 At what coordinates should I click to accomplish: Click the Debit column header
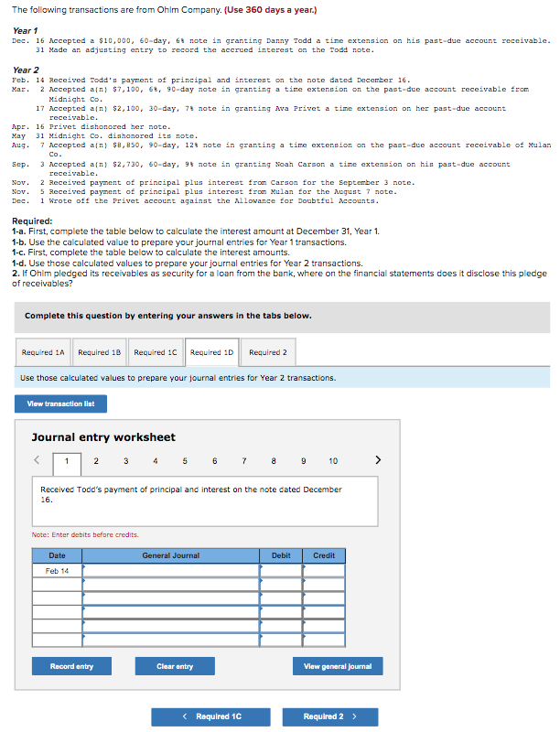281,555
